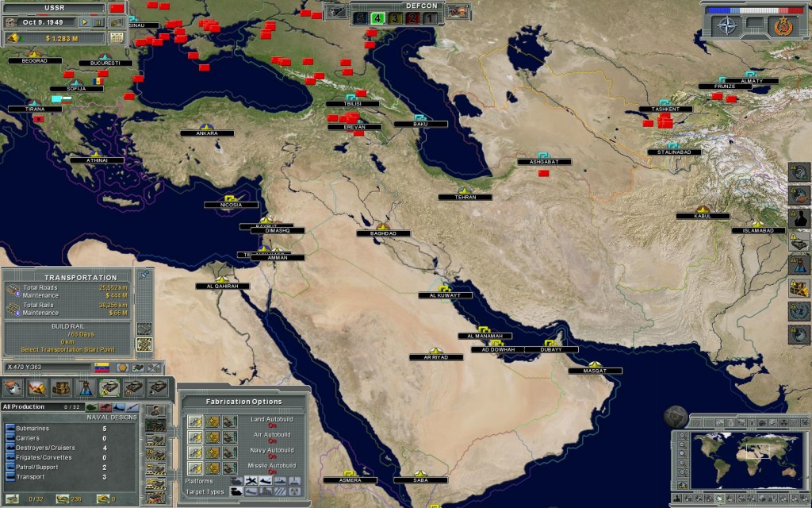Click the minimap world overview

[x=746, y=460]
